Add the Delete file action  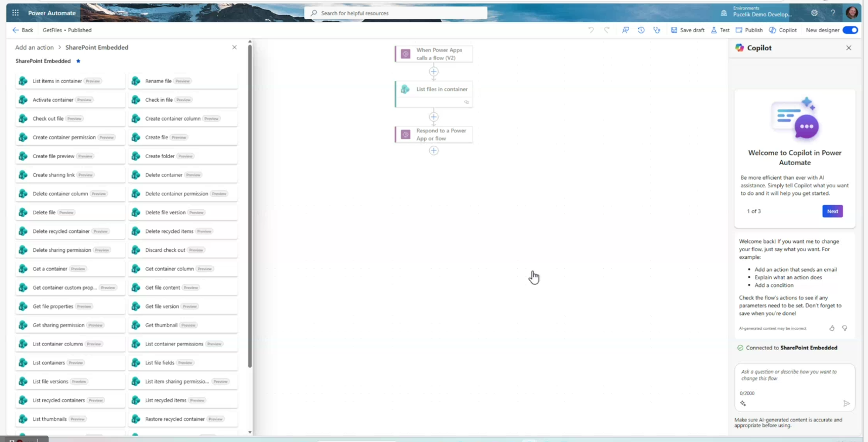pos(70,213)
